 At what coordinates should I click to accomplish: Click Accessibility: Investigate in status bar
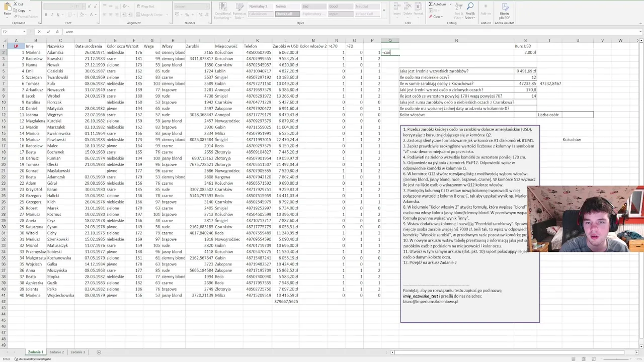[32, 359]
